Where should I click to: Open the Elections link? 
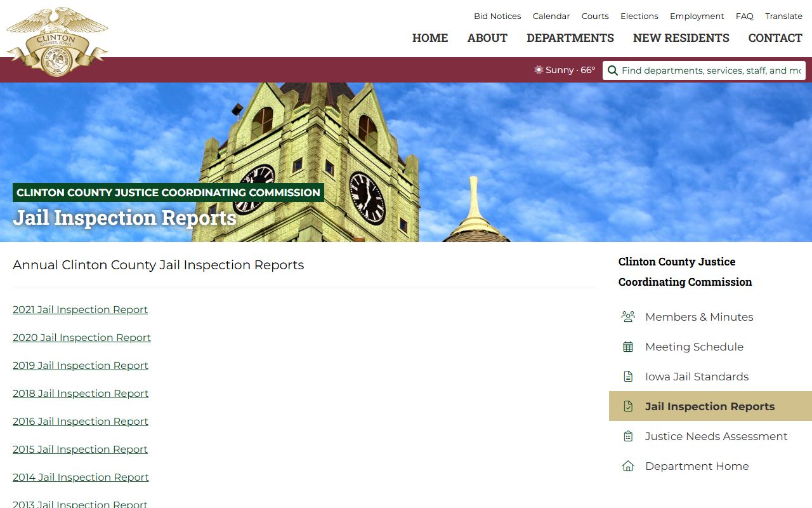tap(639, 17)
